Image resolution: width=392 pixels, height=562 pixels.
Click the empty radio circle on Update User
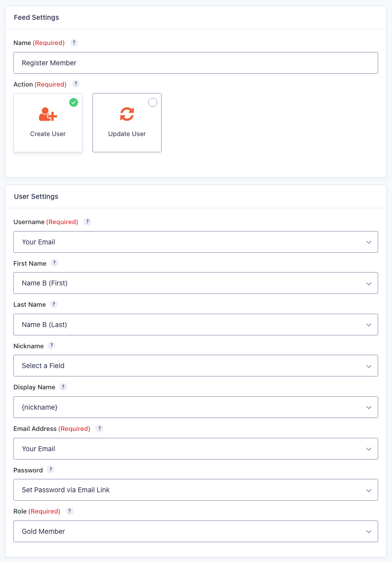pos(153,102)
